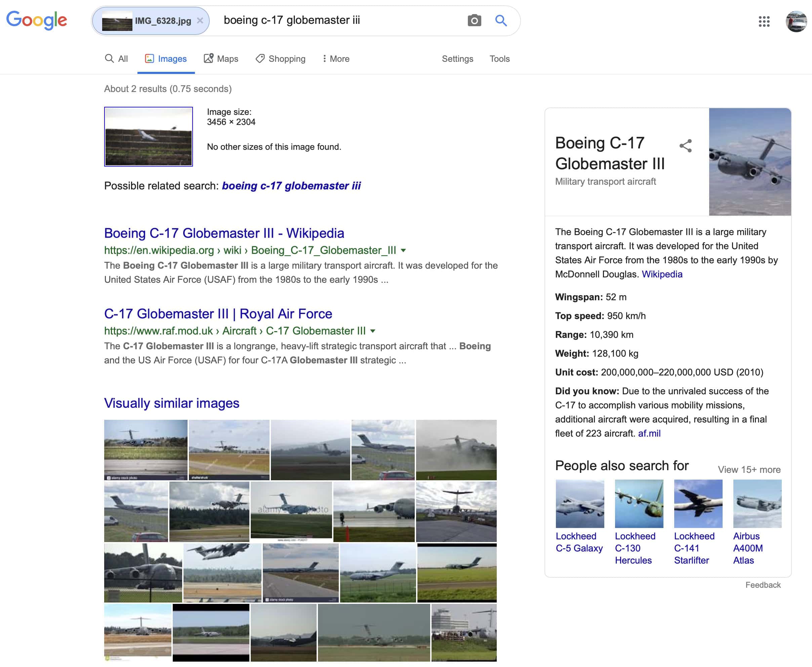Expand the Wikipedia result URL dropdown arrow
Screen dimensions: 812x667
click(403, 251)
